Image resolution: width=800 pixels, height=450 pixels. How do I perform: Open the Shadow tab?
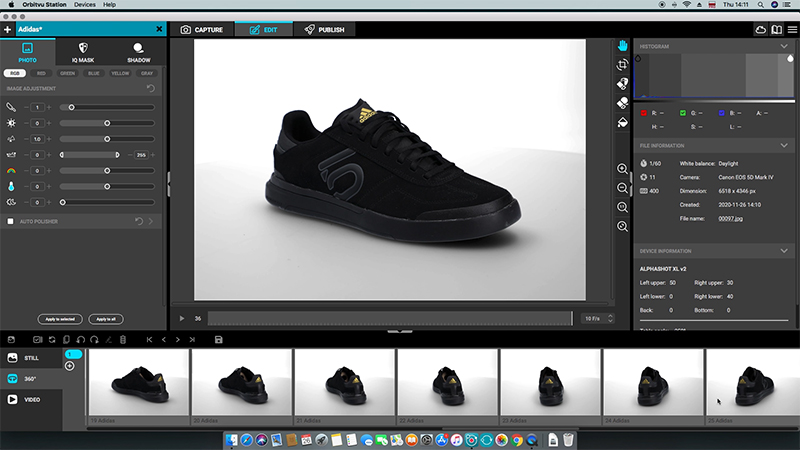tap(138, 53)
